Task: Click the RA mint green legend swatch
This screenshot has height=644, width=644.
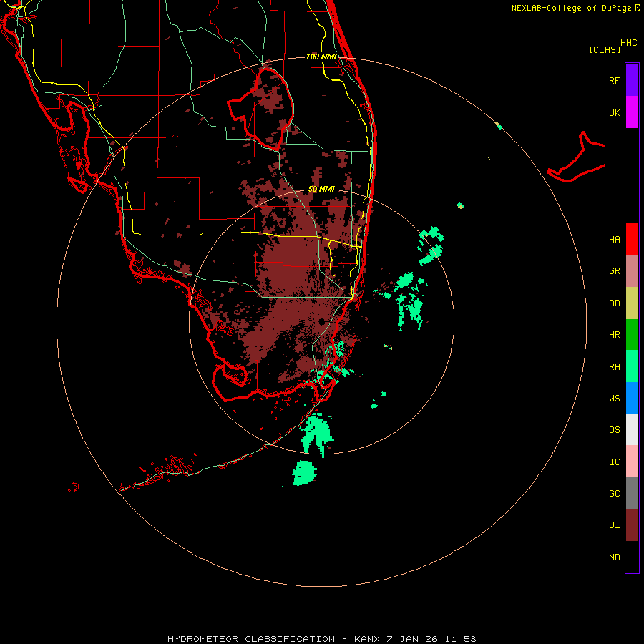Action: click(632, 366)
